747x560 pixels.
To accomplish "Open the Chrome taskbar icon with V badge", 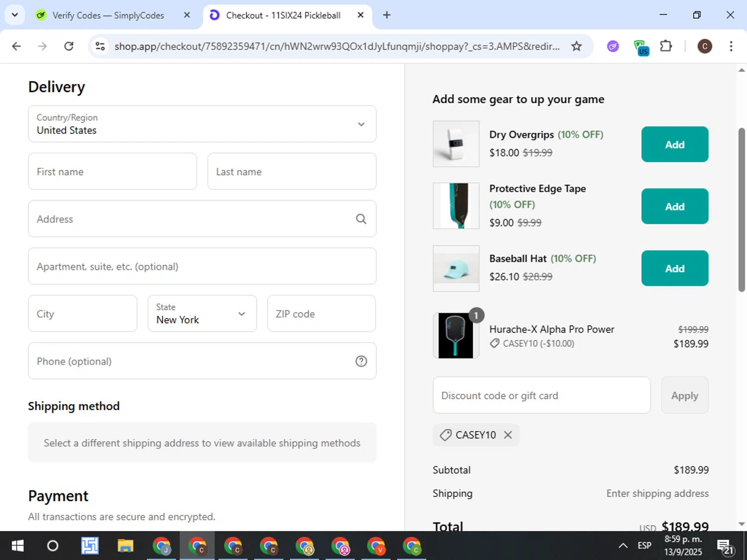I will (x=376, y=546).
